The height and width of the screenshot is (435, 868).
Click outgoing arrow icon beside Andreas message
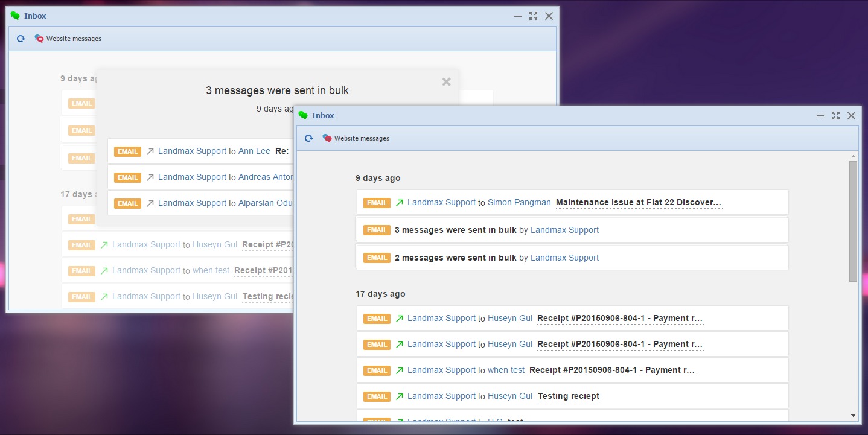click(x=150, y=177)
